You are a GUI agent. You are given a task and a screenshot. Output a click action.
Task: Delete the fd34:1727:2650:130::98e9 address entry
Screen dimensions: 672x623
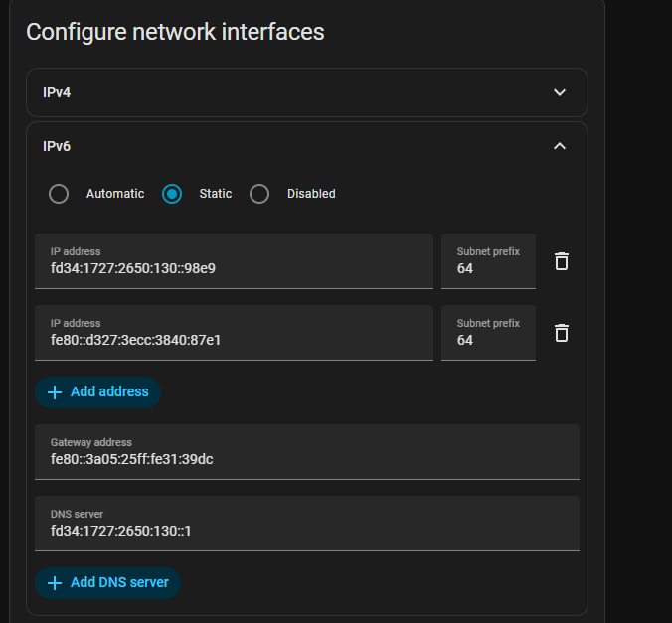562,261
